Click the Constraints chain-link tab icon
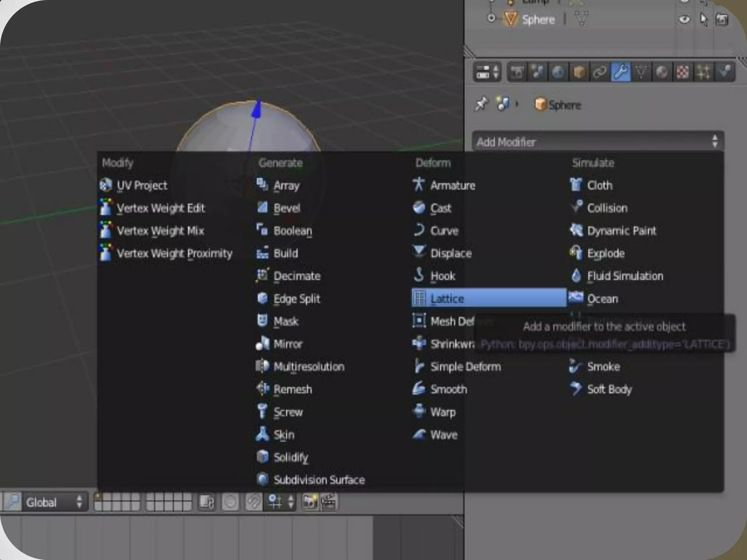Screen dimensions: 747x560 [x=600, y=72]
